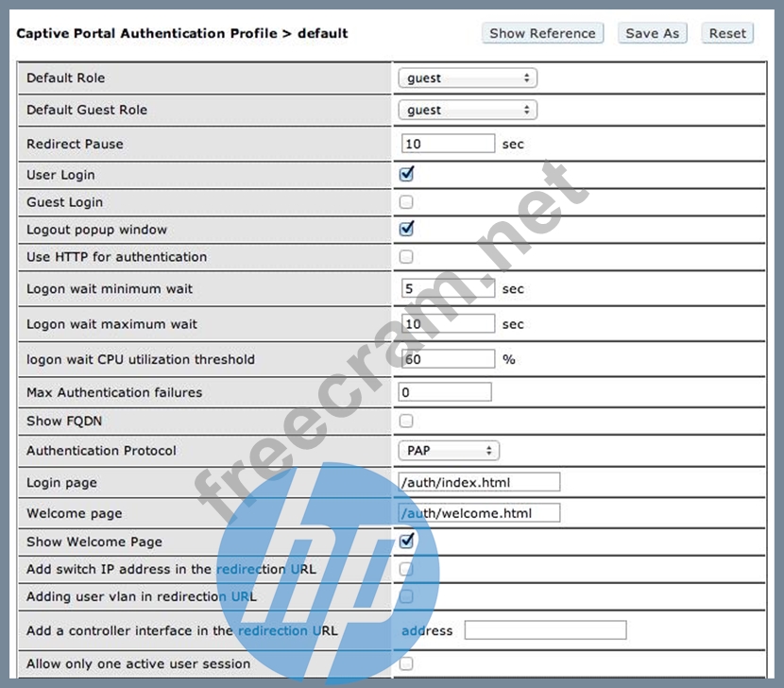This screenshot has height=688, width=784.
Task: Click the 'Captive Portal Authentication Profile > default' heading
Action: [182, 33]
